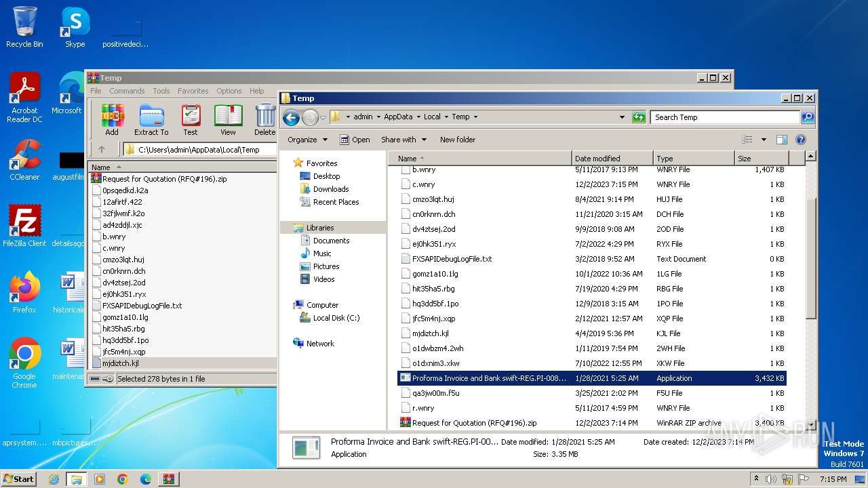Open WinRAR Tools menu
The width and height of the screenshot is (868, 488).
point(161,91)
